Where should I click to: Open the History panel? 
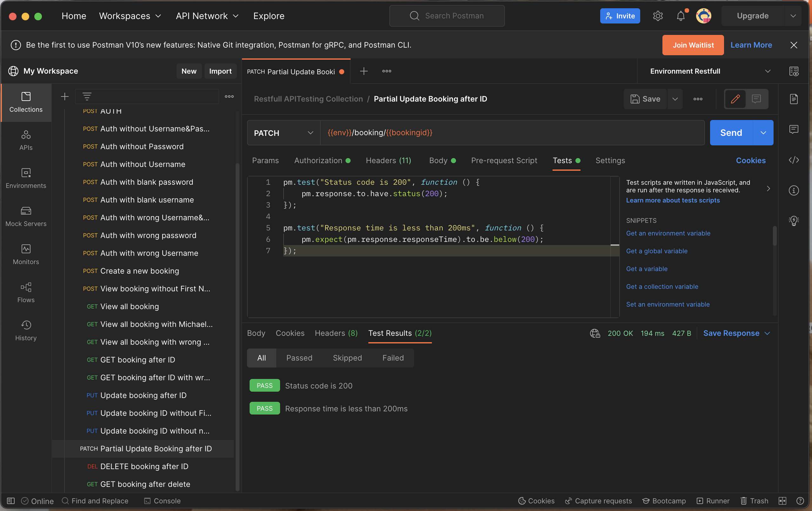pyautogui.click(x=26, y=331)
